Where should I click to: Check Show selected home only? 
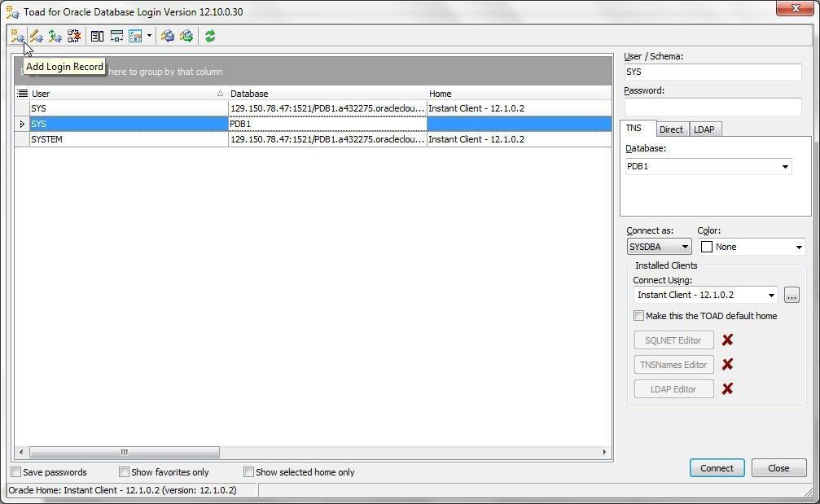(248, 472)
